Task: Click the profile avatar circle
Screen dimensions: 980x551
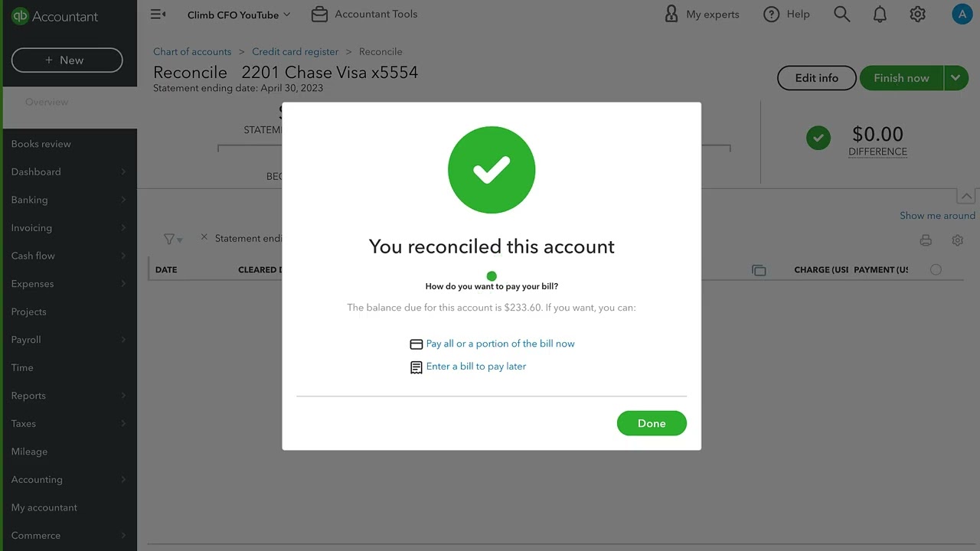Action: point(962,14)
